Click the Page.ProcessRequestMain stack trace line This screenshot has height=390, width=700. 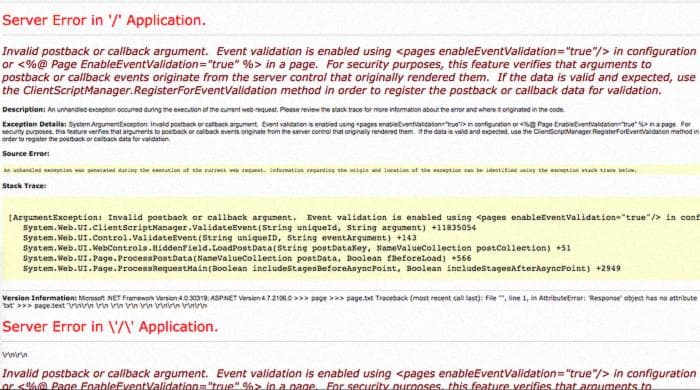(321, 269)
